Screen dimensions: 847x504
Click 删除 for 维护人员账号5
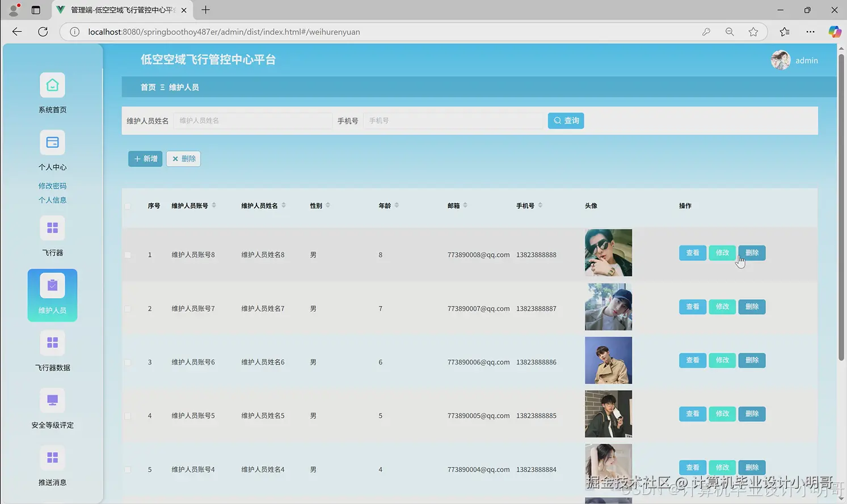tap(752, 414)
